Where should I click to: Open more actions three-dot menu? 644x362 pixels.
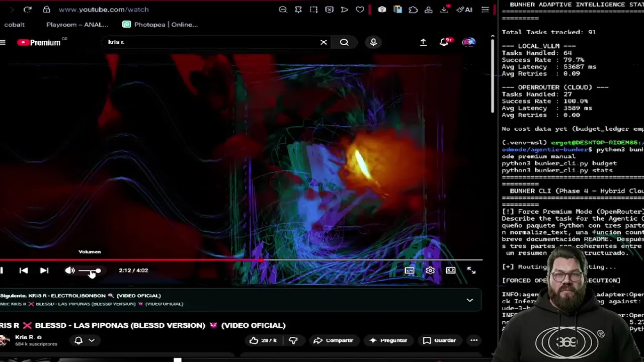[x=474, y=340]
